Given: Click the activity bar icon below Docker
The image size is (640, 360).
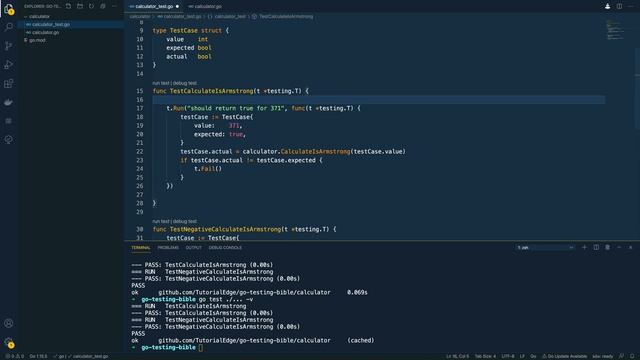Looking at the screenshot, I should [x=9, y=121].
